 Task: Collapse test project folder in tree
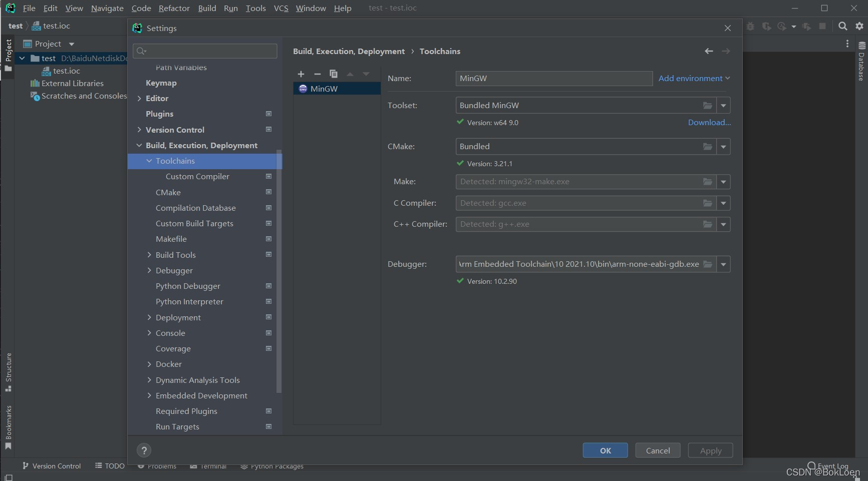[x=22, y=58]
